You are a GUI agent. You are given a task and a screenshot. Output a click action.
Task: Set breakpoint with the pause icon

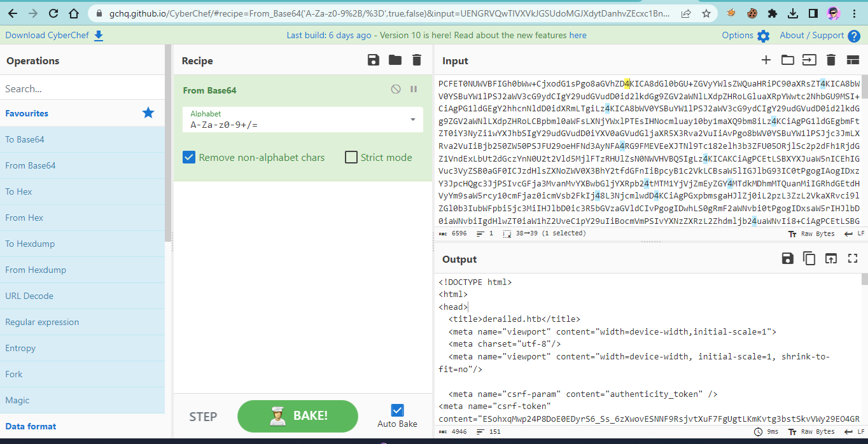pyautogui.click(x=414, y=90)
